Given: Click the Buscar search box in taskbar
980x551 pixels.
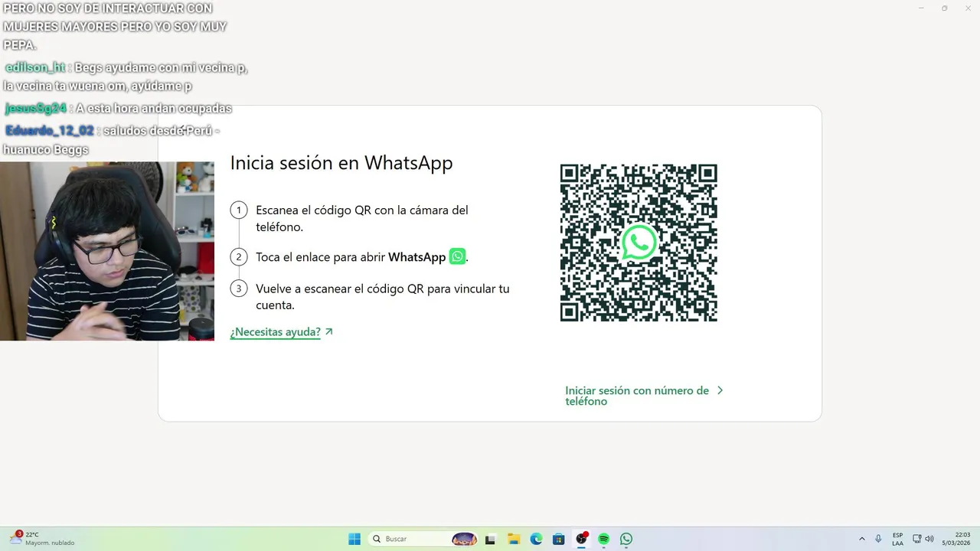Looking at the screenshot, I should tap(423, 539).
